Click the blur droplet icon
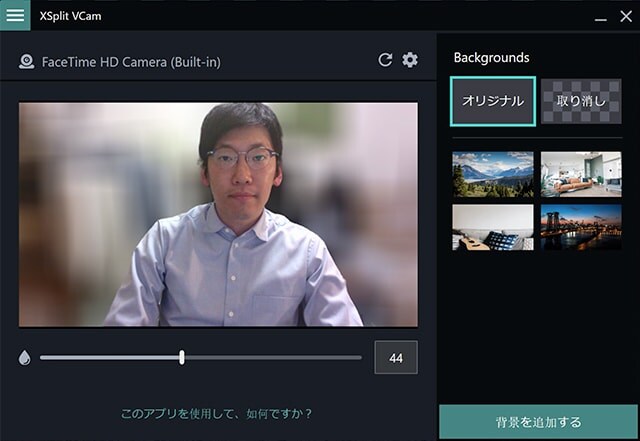 tap(24, 358)
